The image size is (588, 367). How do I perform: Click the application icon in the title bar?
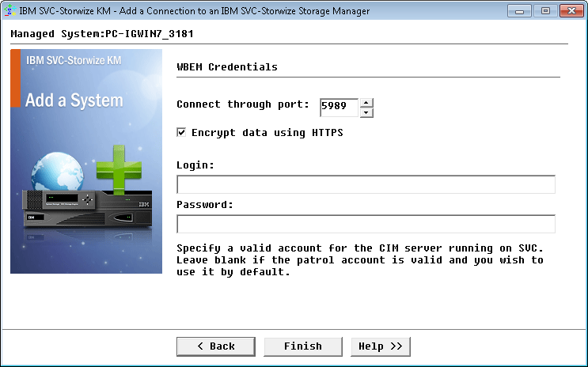tap(9, 11)
